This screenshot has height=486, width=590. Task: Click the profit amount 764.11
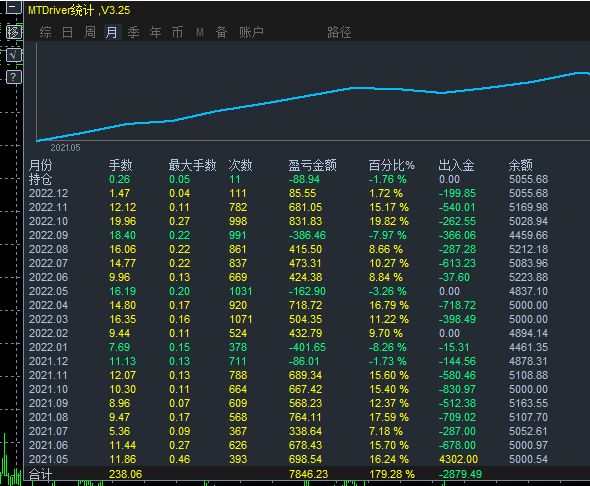pos(306,417)
